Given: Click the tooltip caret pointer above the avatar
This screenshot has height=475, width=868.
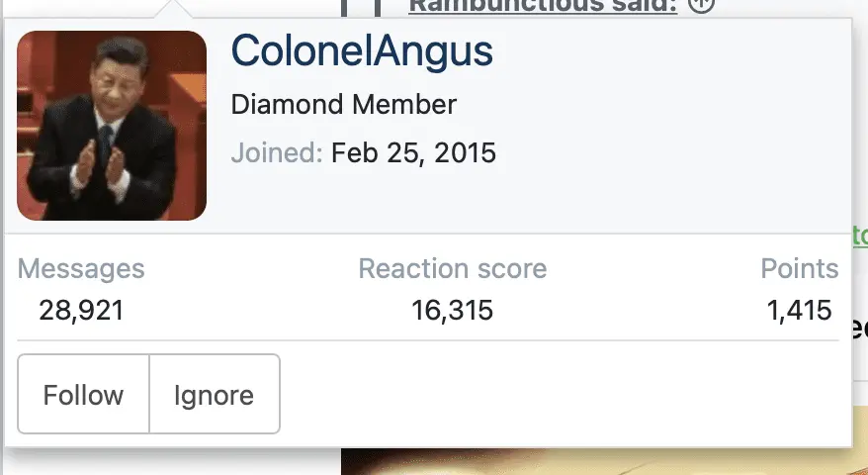Looking at the screenshot, I should pos(173,9).
